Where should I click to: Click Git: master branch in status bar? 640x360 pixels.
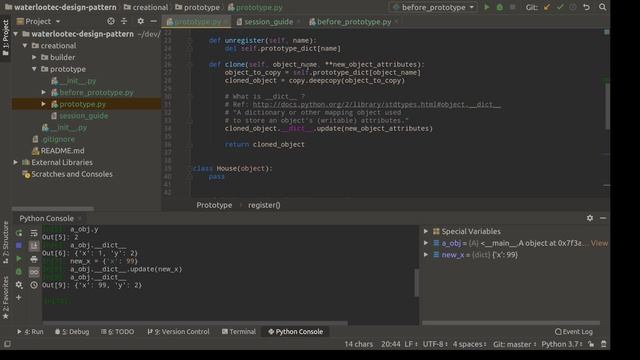click(514, 344)
